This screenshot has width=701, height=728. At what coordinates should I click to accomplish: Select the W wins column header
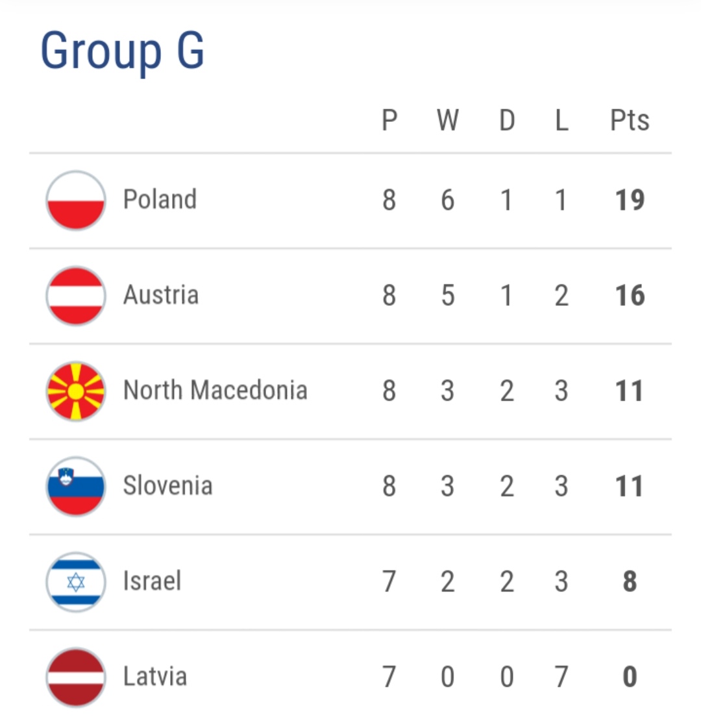tap(447, 121)
